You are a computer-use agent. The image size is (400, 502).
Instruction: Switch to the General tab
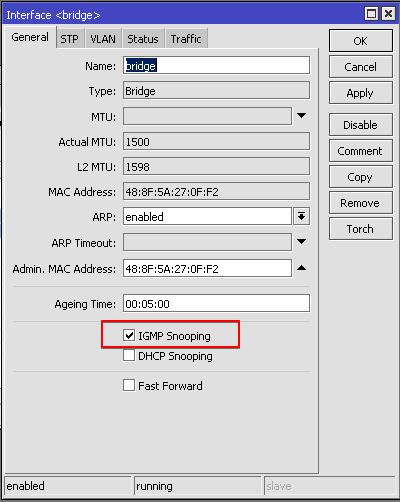30,37
